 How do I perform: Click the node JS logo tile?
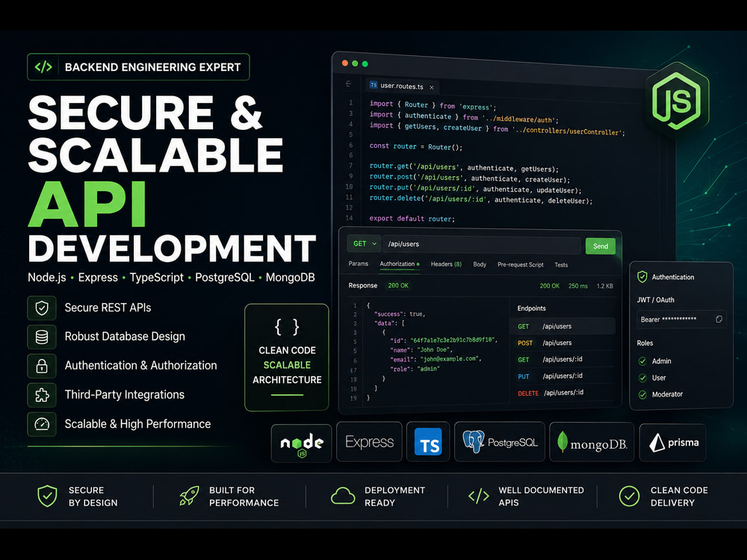(x=302, y=443)
